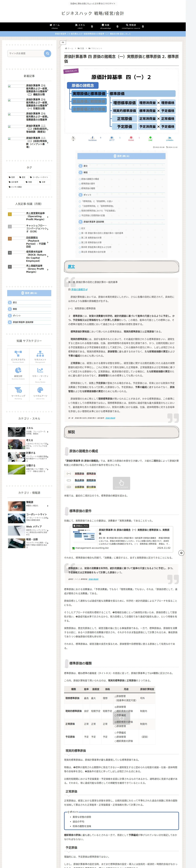Open the スキル navigation menu
Image resolution: width=196 pixels, height=868 pixels.
click(x=80, y=26)
